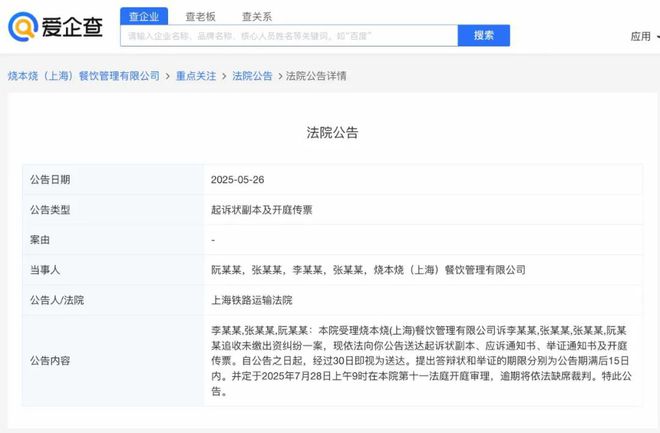Focus the company name search field
660x433 pixels.
pyautogui.click(x=289, y=36)
